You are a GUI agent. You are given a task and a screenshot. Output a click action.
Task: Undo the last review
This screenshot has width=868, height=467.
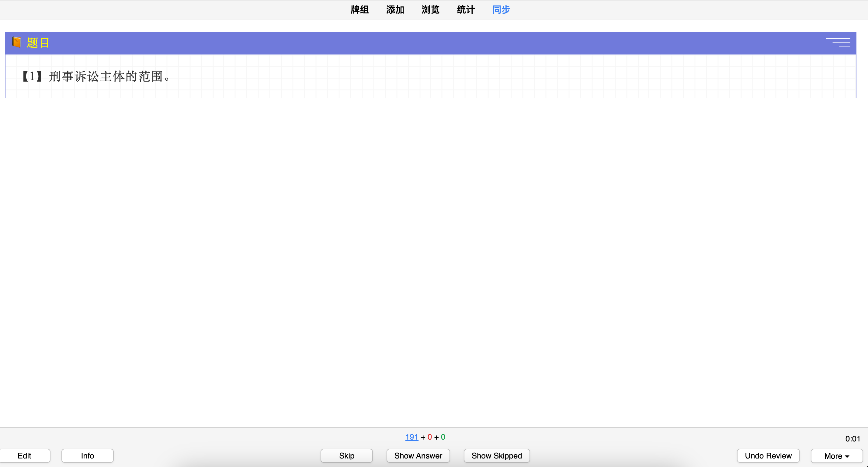(768, 455)
